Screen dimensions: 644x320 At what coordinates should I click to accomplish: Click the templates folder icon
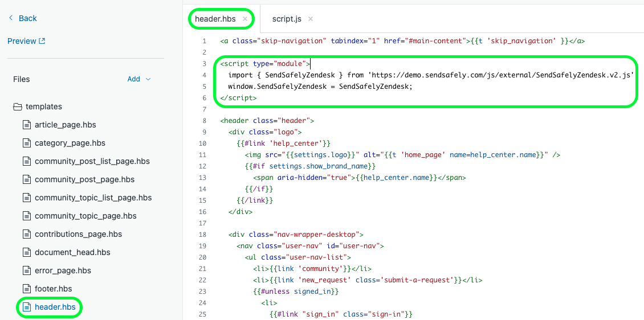pyautogui.click(x=17, y=106)
